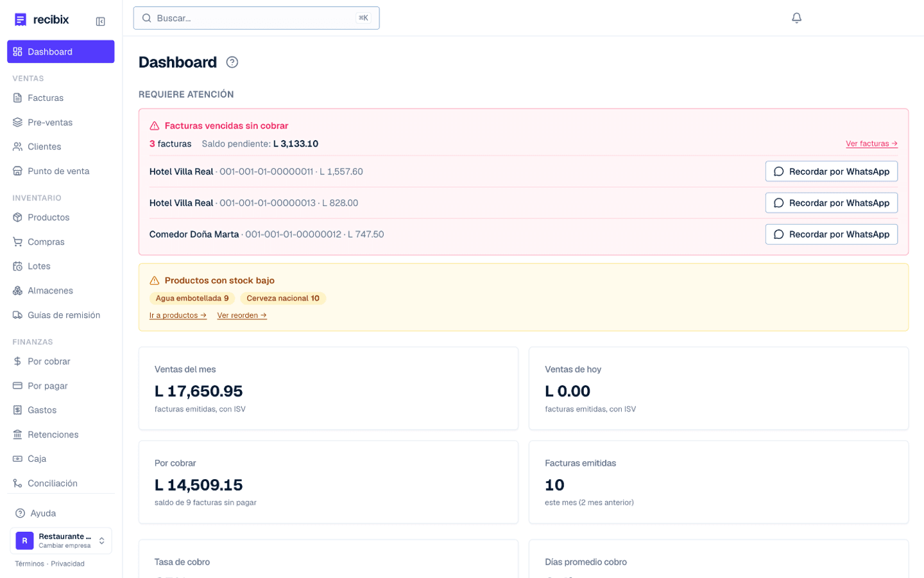
Task: Navigate to Clientes
Action: coord(61,146)
